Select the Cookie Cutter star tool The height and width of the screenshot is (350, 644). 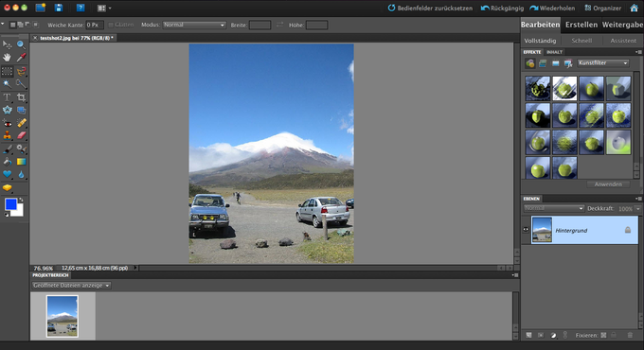[x=7, y=110]
